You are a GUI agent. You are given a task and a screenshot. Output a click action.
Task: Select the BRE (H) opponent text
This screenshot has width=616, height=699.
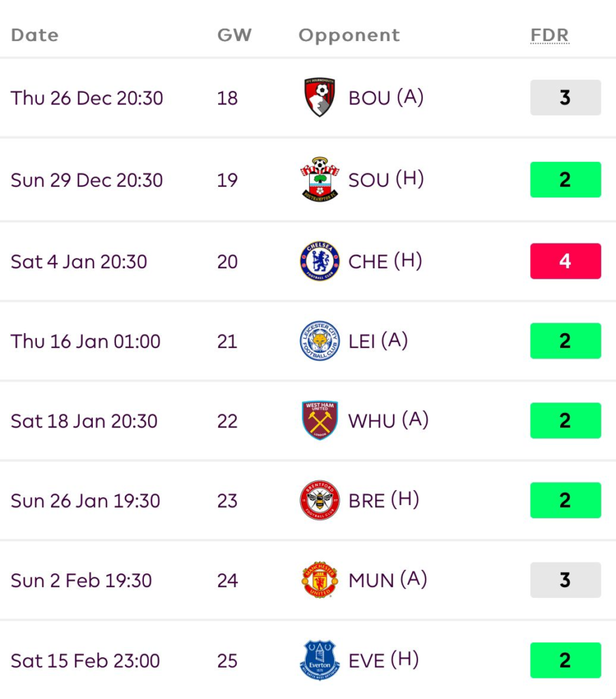point(383,500)
